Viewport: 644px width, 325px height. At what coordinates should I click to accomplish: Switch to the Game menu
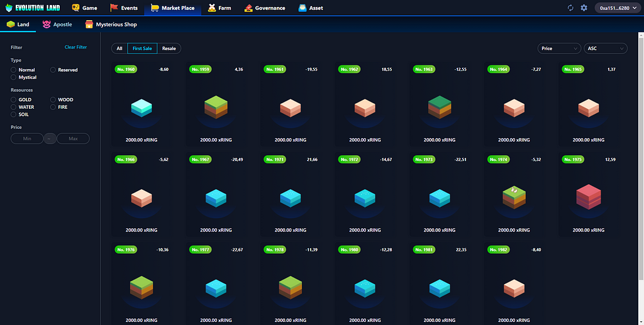(x=84, y=8)
